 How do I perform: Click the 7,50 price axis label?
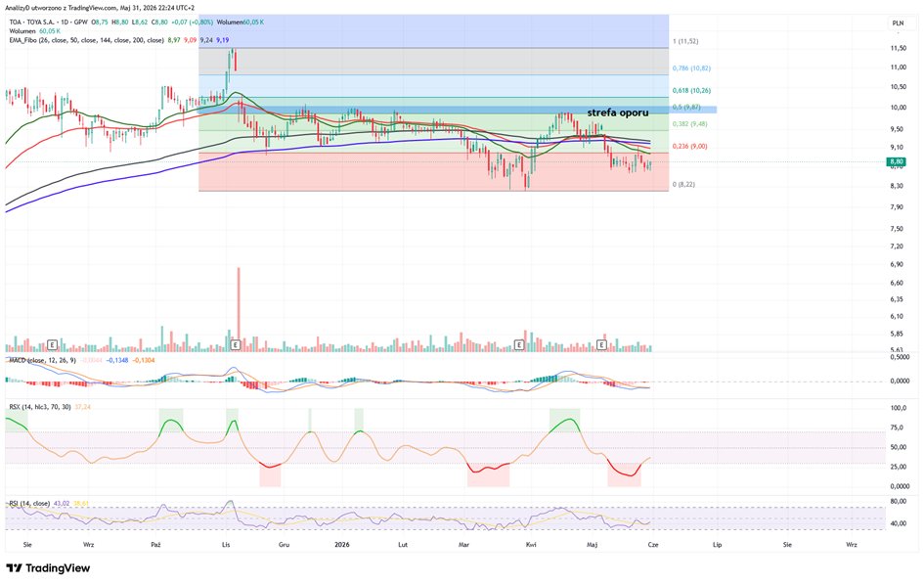pos(897,229)
